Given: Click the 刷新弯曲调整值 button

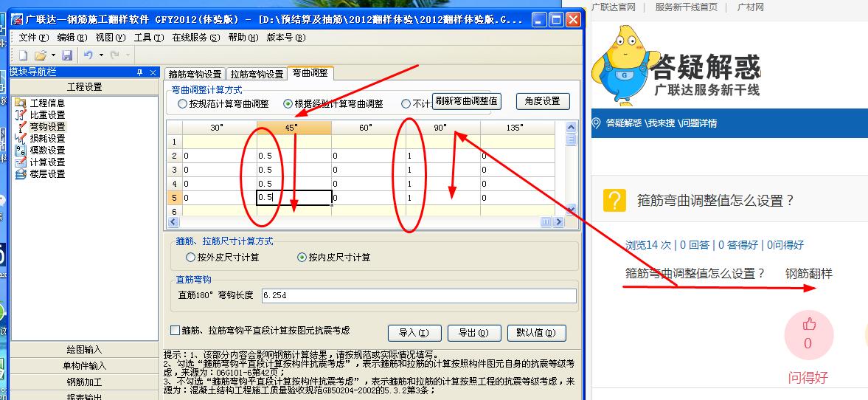Looking at the screenshot, I should coord(466,101).
